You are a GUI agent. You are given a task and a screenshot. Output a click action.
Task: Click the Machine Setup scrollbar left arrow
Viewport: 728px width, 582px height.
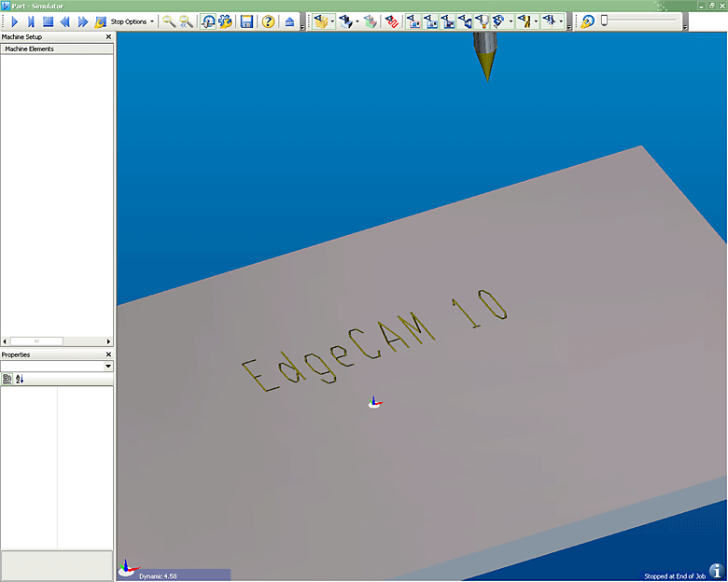[x=5, y=341]
